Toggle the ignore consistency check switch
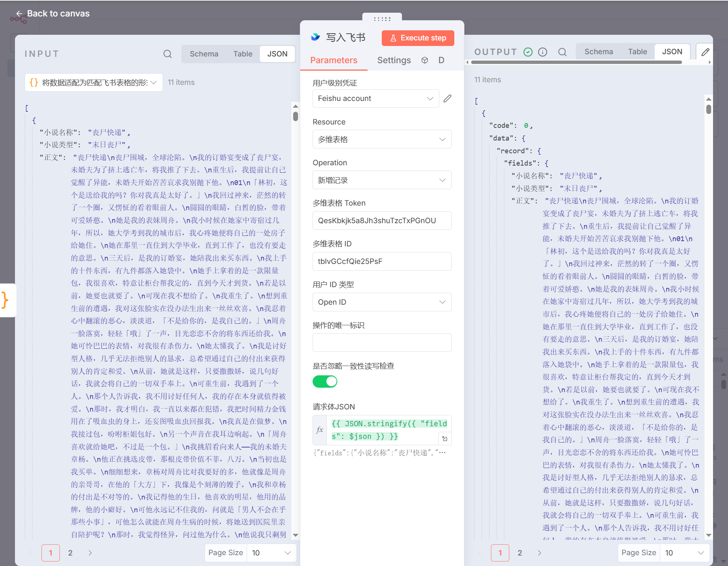The image size is (728, 566). [325, 381]
